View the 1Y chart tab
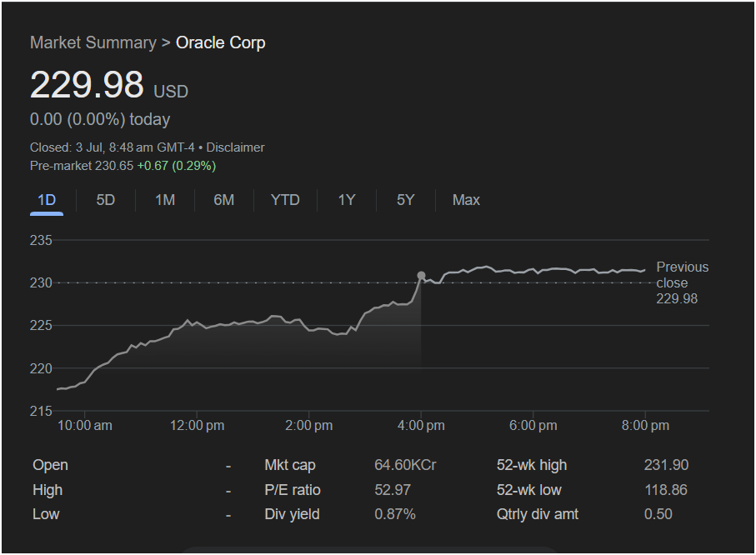 [x=347, y=200]
